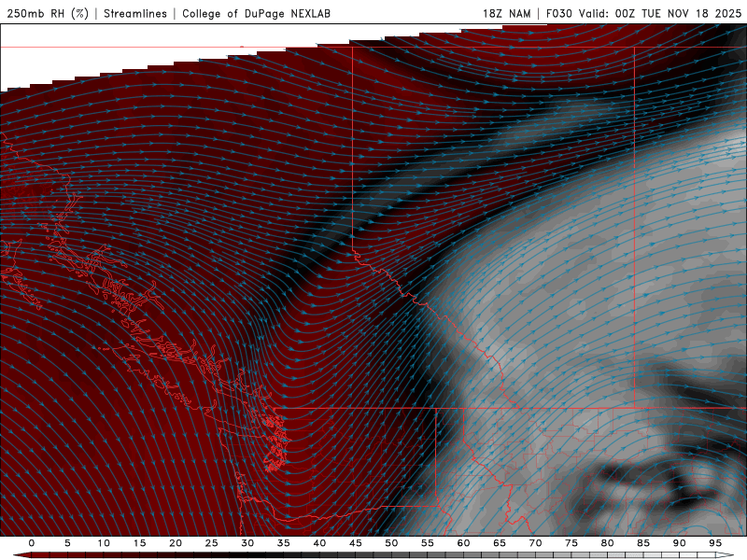Click the colorbar label '30'

click(x=247, y=543)
